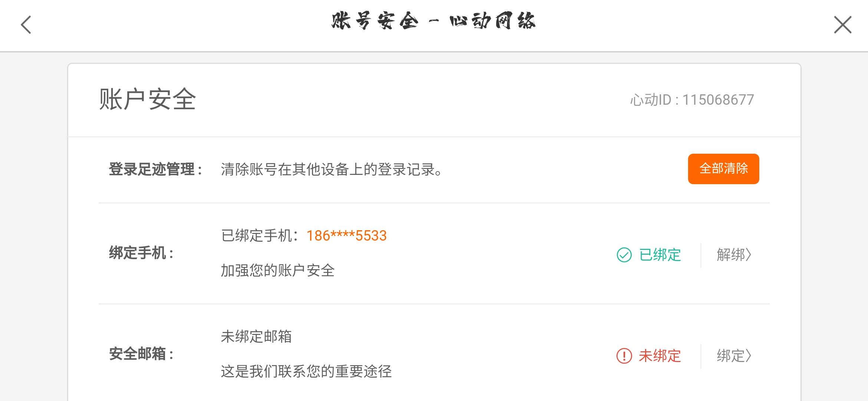Tap 绑定 to bind a security email
The image size is (868, 401).
click(734, 356)
